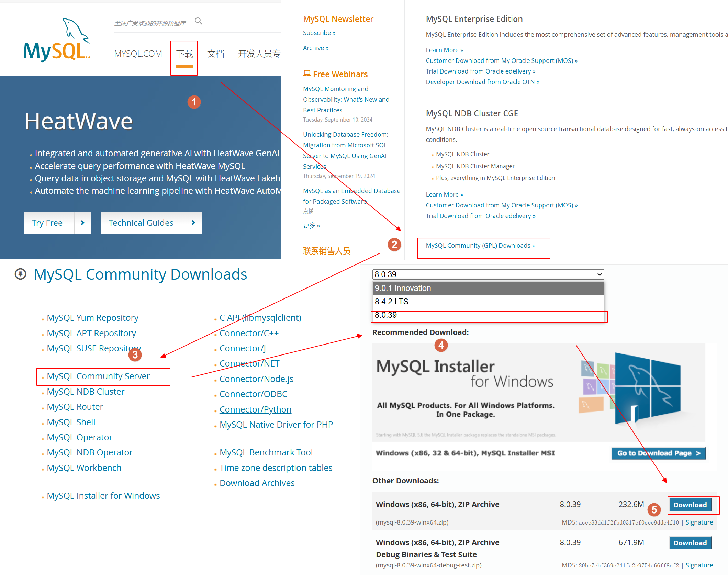Open Connector/ODBC link
Screen dimensions: 728x575
254,394
